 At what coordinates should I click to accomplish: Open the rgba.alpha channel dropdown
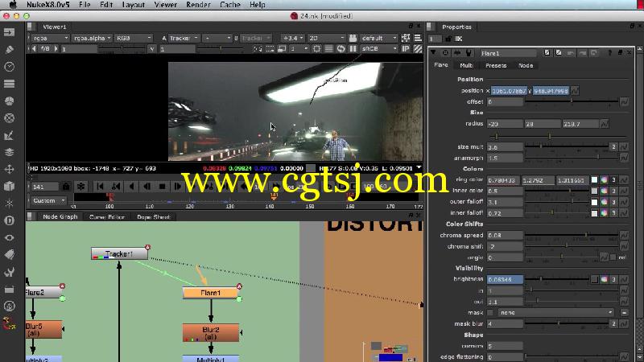tap(92, 38)
